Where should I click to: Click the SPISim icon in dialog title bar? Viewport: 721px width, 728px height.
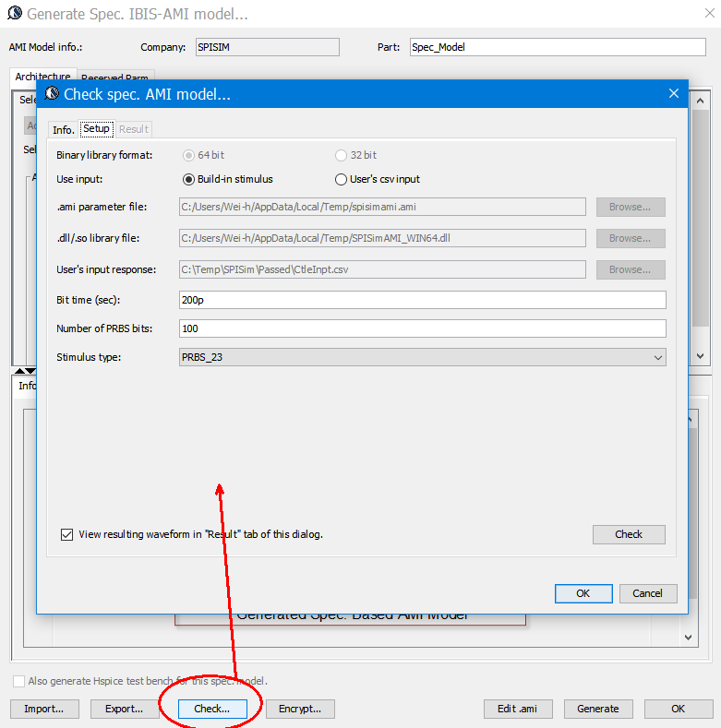tap(52, 94)
